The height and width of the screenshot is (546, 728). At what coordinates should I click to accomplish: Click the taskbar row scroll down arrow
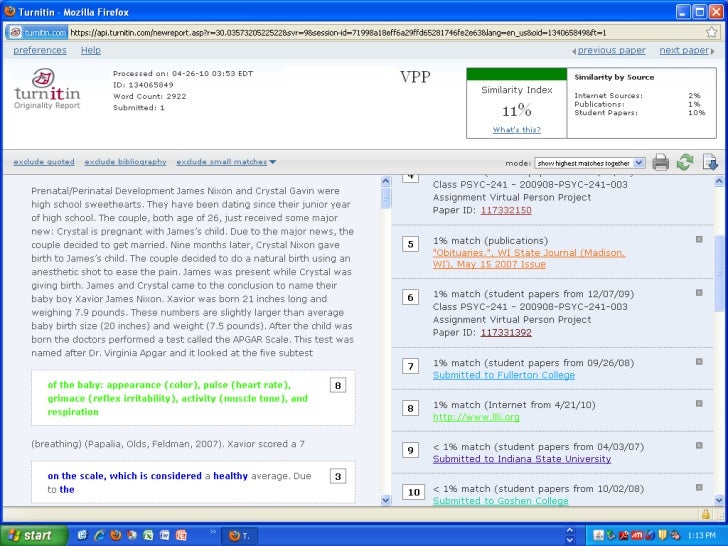coord(570,540)
